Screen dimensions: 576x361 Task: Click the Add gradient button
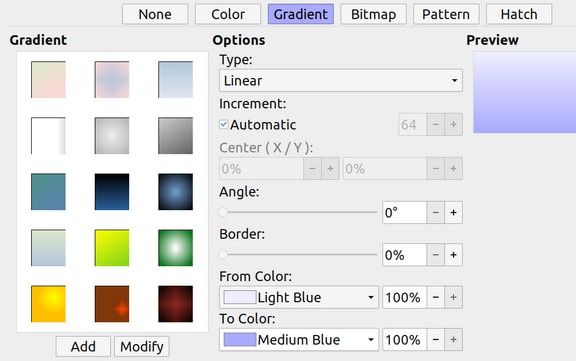83,346
